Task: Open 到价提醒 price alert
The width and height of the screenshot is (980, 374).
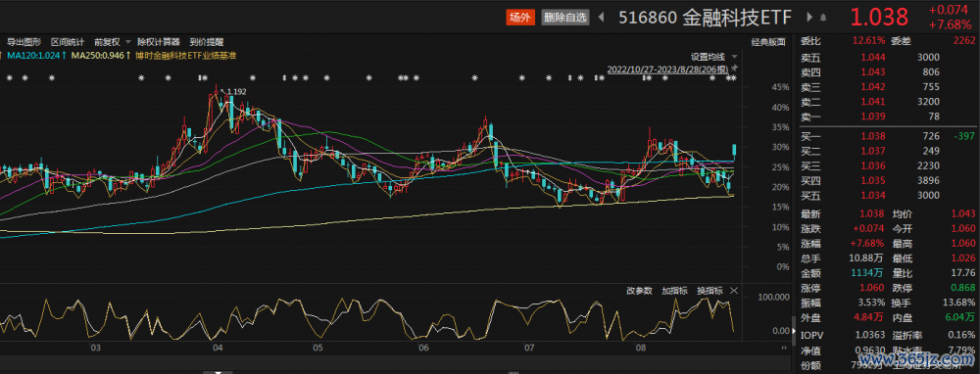Action: pyautogui.click(x=206, y=42)
